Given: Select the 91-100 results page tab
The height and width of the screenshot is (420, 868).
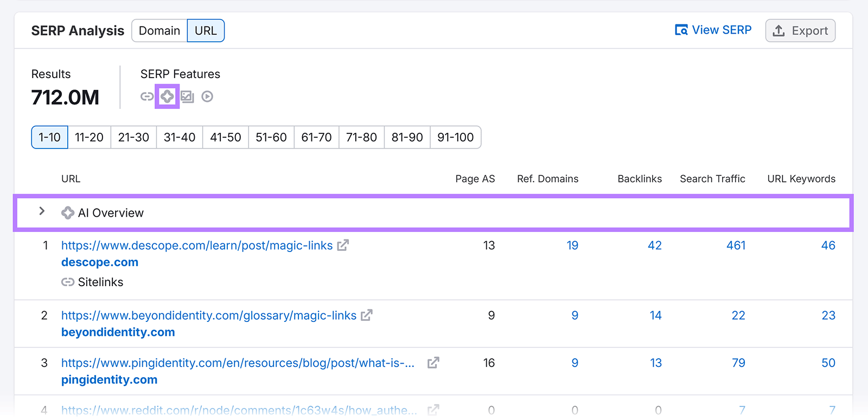Looking at the screenshot, I should point(455,138).
